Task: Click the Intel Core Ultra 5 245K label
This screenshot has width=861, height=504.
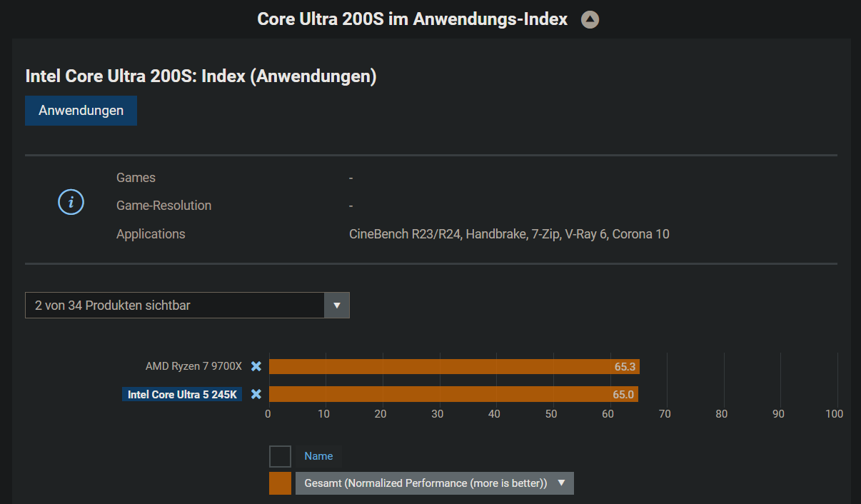Action: point(182,394)
